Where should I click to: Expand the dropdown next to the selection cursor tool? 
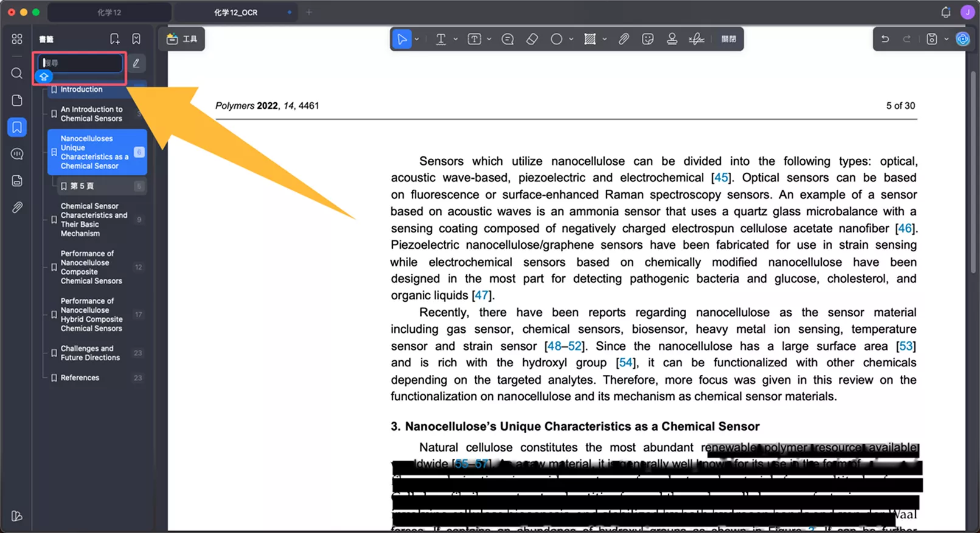pos(417,39)
